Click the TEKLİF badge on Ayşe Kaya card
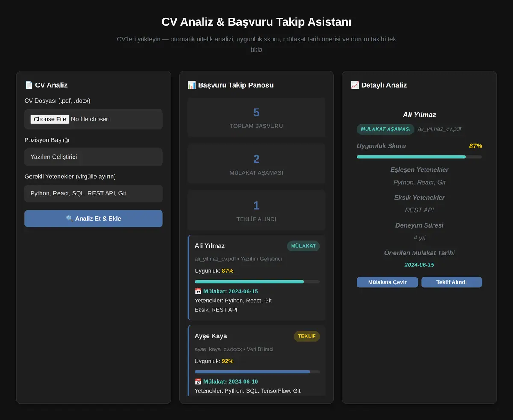The height and width of the screenshot is (420, 513). (x=307, y=336)
